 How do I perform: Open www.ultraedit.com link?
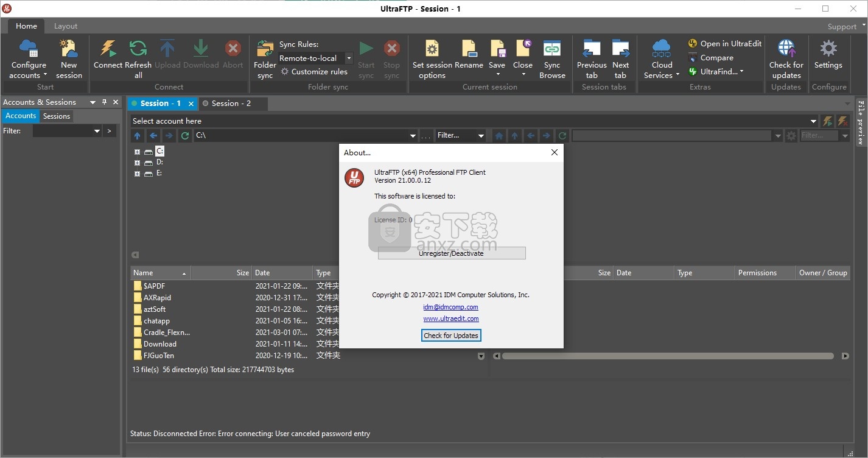point(451,319)
